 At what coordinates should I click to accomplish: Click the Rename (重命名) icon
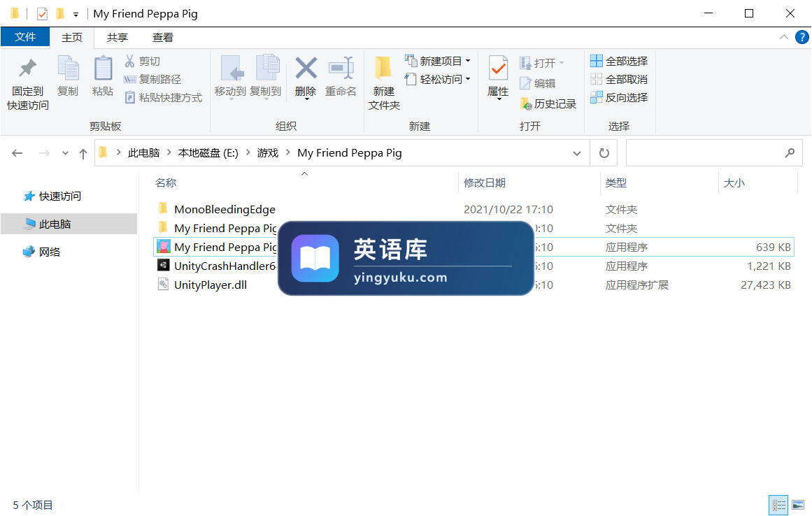341,69
